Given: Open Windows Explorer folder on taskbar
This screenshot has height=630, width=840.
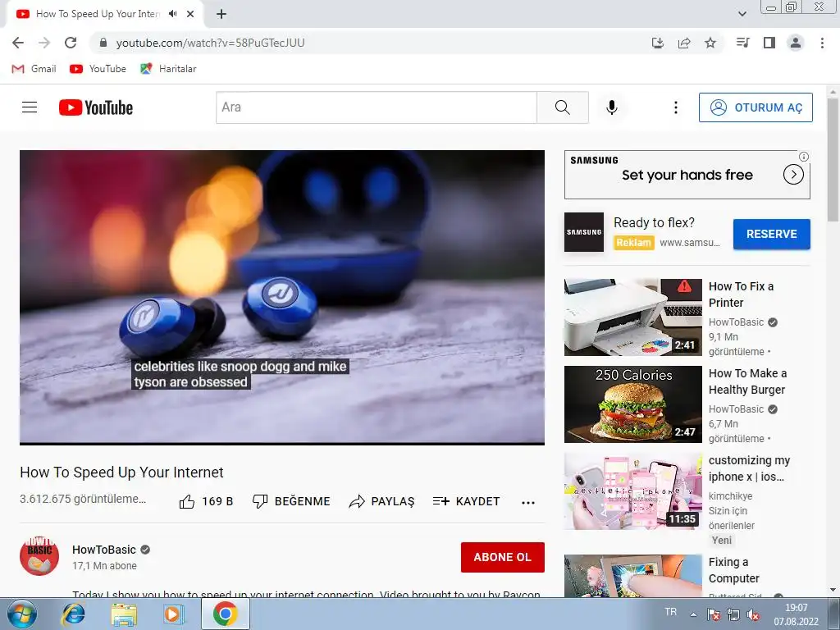Looking at the screenshot, I should 124,614.
